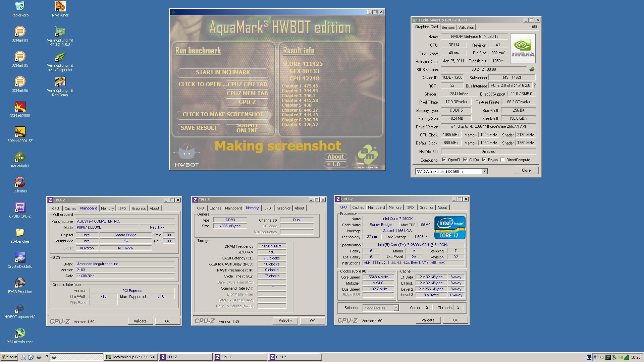Image resolution: width=644 pixels, height=362 pixels.
Task: Click SAVE RESULT in AquaMark
Action: 199,128
